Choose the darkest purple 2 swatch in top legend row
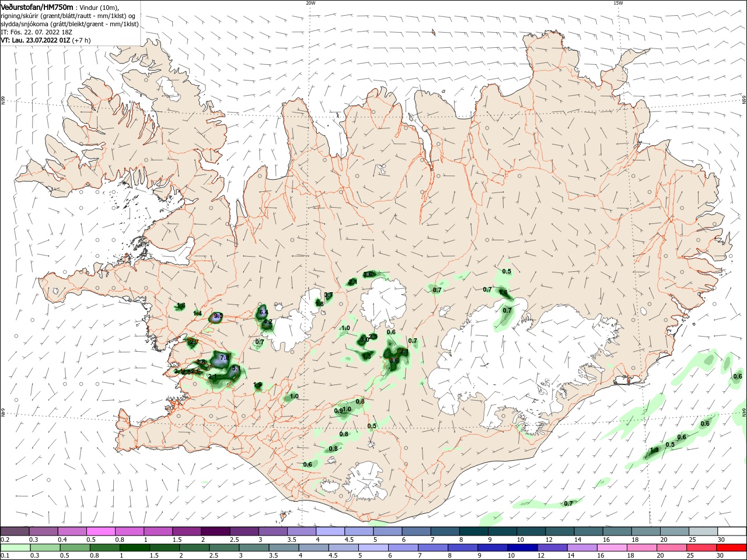 pos(215,531)
